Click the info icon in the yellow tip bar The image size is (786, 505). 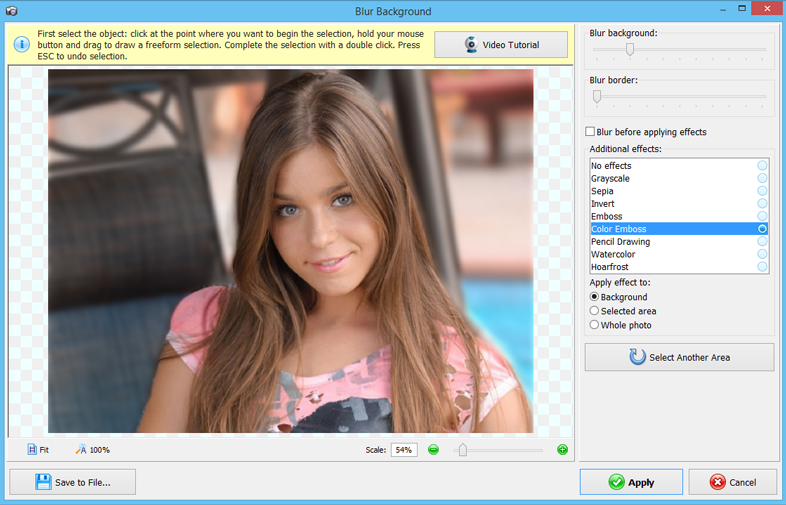click(x=22, y=45)
